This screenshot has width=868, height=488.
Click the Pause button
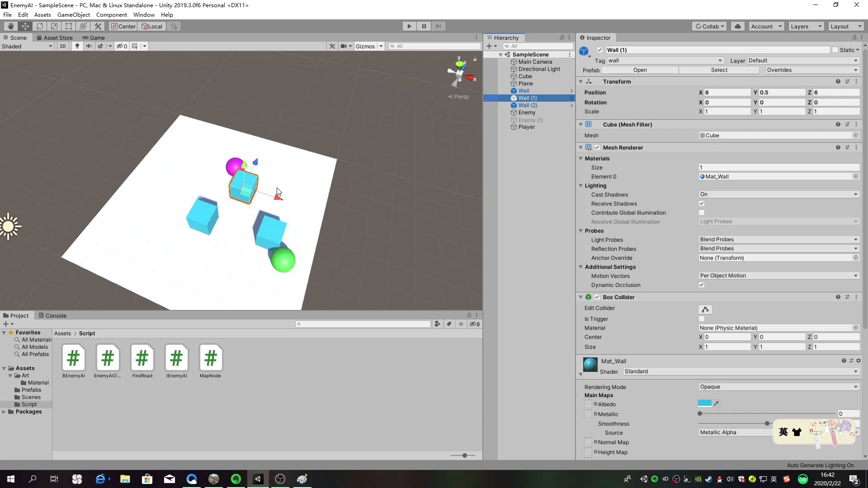pos(424,26)
